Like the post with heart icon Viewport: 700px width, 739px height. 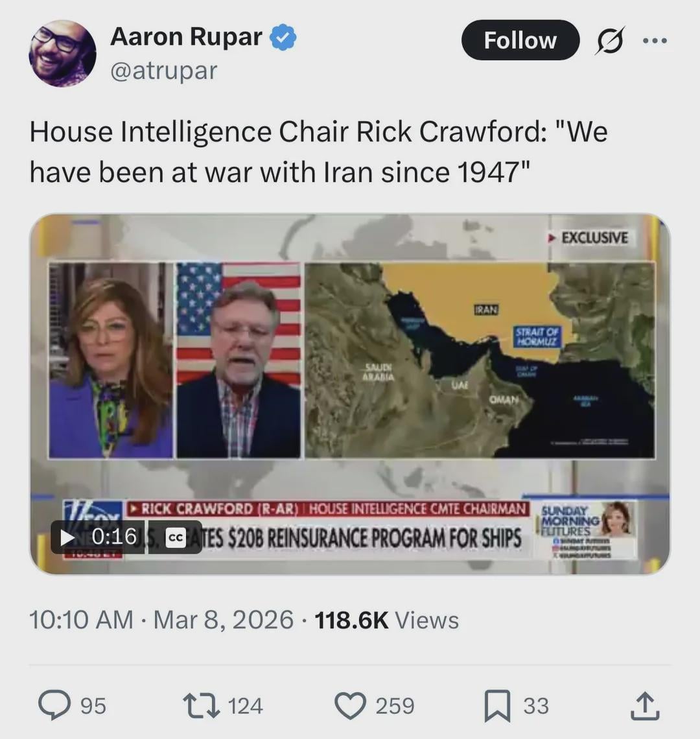tap(350, 705)
